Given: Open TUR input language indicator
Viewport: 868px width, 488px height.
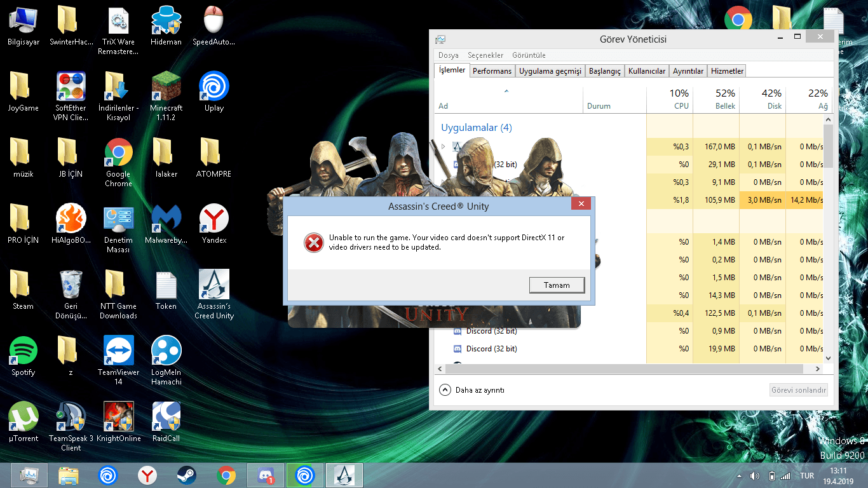Looking at the screenshot, I should click(807, 475).
